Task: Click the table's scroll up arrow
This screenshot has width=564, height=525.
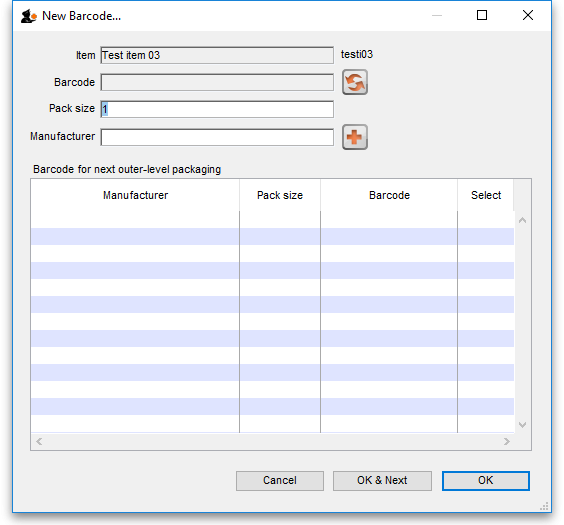Action: [x=523, y=220]
